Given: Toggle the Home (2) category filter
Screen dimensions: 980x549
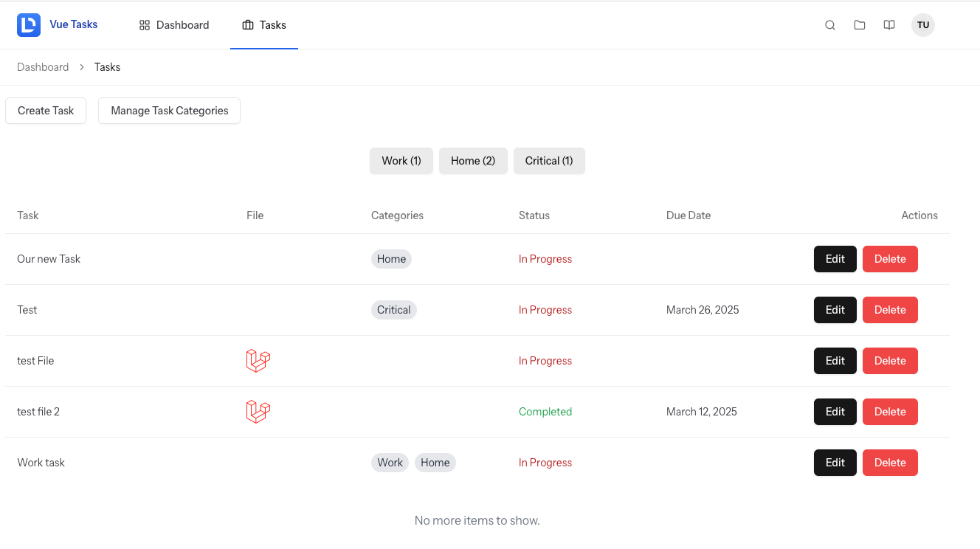Looking at the screenshot, I should [473, 161].
